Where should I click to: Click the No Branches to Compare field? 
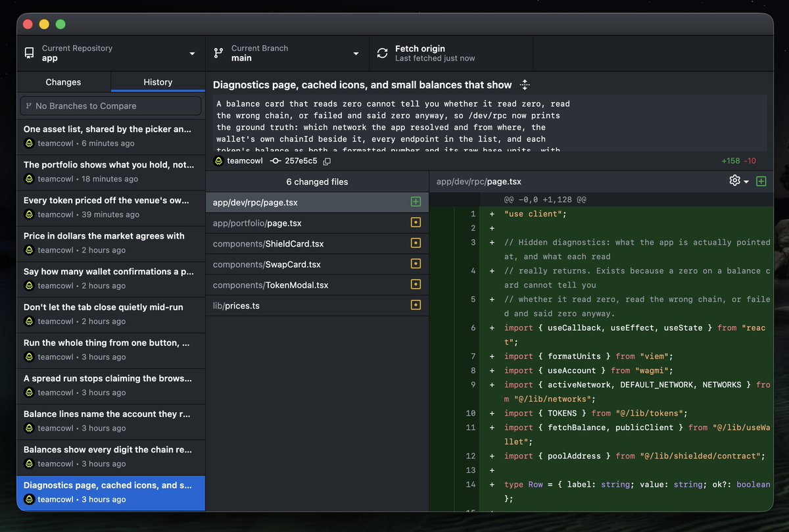[111, 106]
